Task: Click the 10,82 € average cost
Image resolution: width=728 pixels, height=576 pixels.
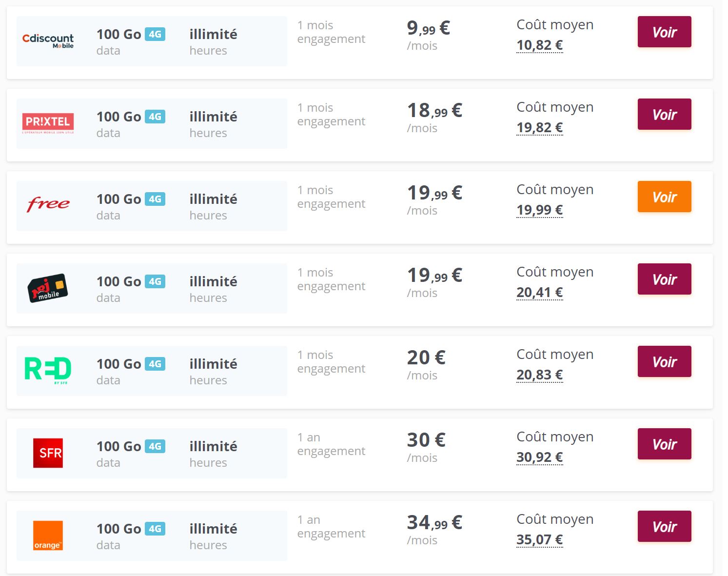Action: [539, 45]
